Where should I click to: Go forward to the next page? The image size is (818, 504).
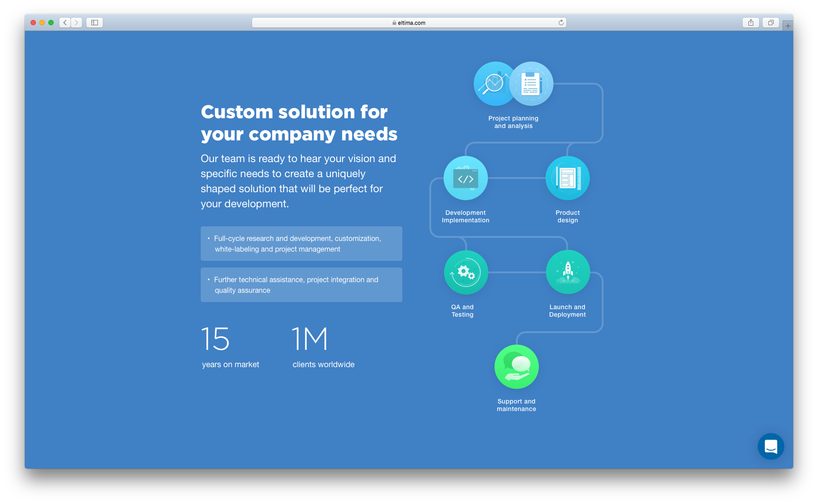point(77,23)
